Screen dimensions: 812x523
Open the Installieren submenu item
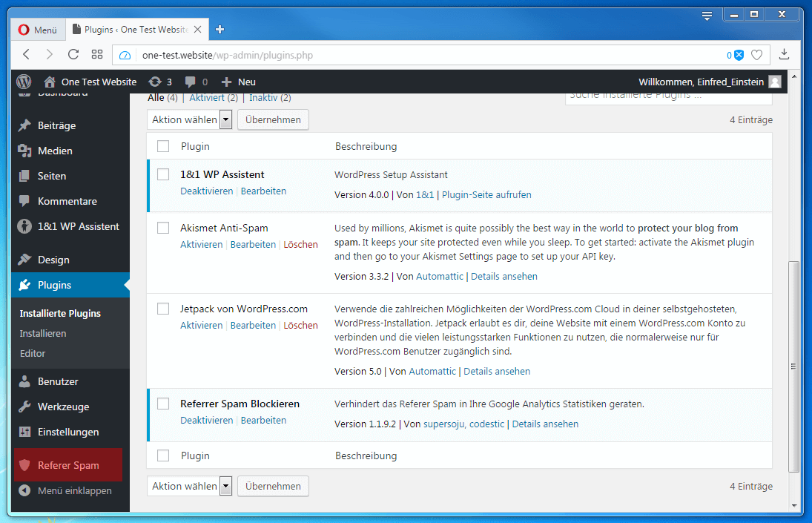click(x=43, y=334)
